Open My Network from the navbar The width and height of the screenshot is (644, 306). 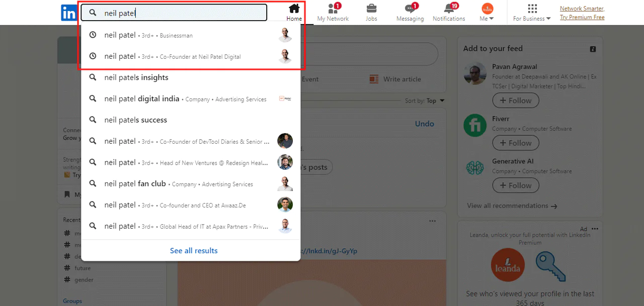point(333,13)
